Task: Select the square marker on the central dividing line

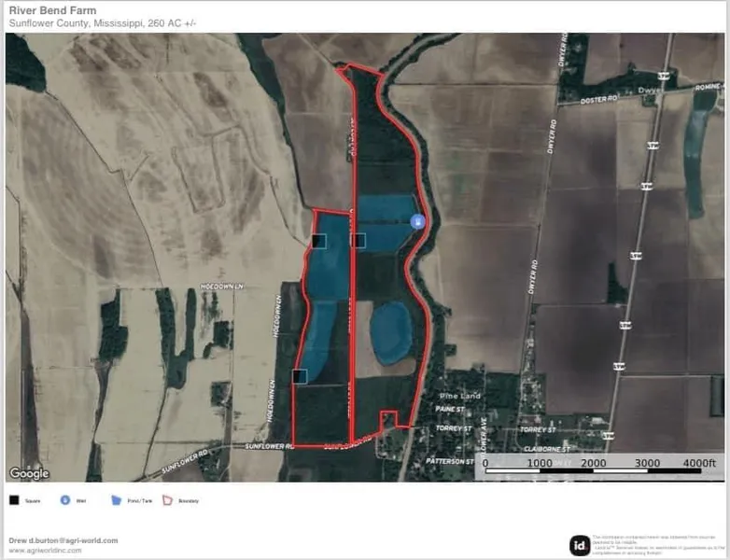Action: click(x=358, y=241)
